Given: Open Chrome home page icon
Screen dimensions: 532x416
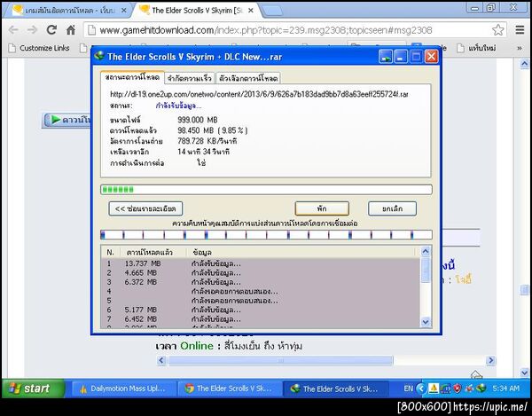Looking at the screenshot, I should click(x=71, y=30).
